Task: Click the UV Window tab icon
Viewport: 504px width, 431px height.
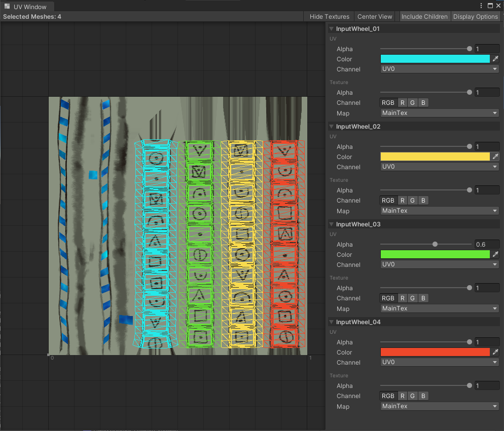Action: (x=7, y=7)
